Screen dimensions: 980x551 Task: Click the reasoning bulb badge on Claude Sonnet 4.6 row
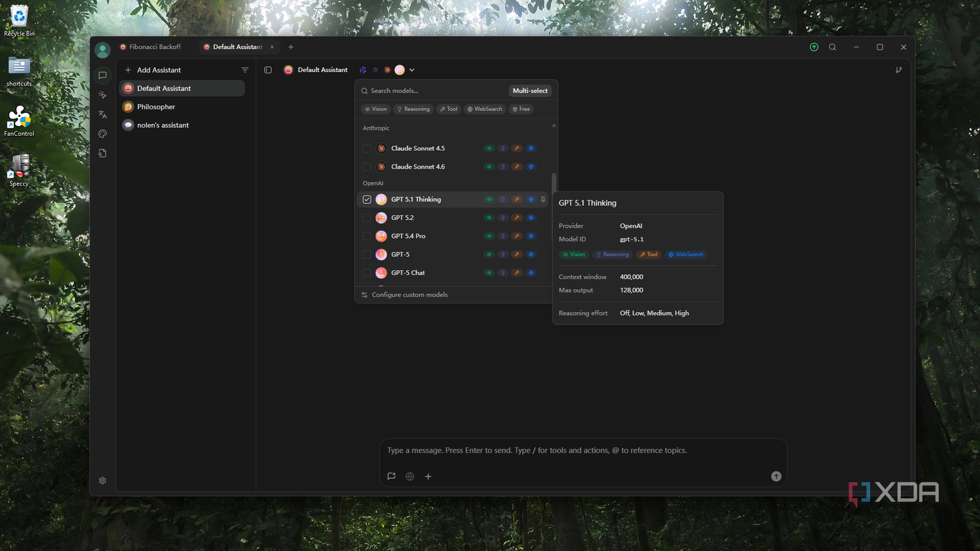coord(502,167)
